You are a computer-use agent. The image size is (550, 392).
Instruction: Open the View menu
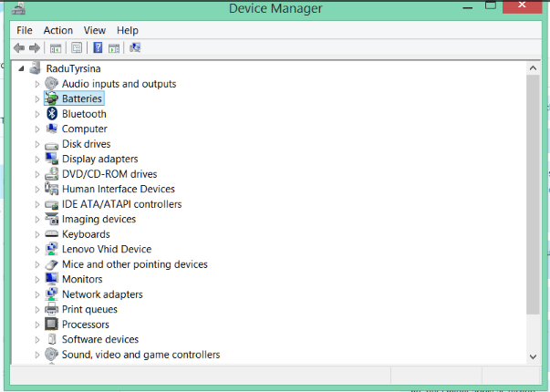95,30
